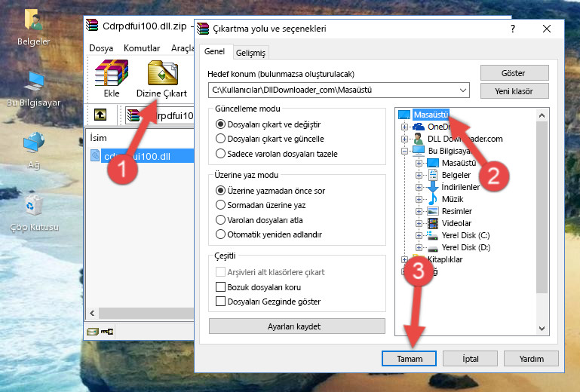Select Otomatik yeniden adlandır option
Viewport: 580px width, 392px height.
pyautogui.click(x=220, y=234)
